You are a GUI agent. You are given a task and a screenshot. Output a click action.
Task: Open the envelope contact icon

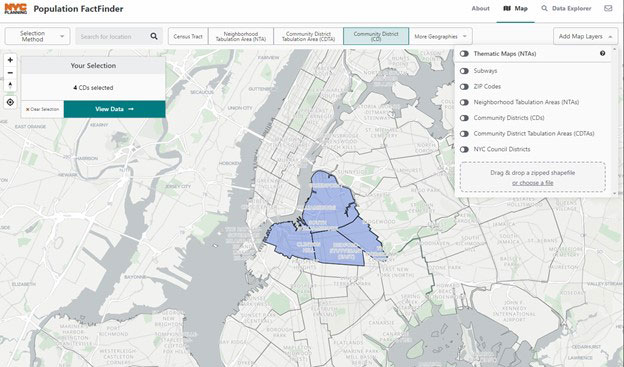pos(608,8)
